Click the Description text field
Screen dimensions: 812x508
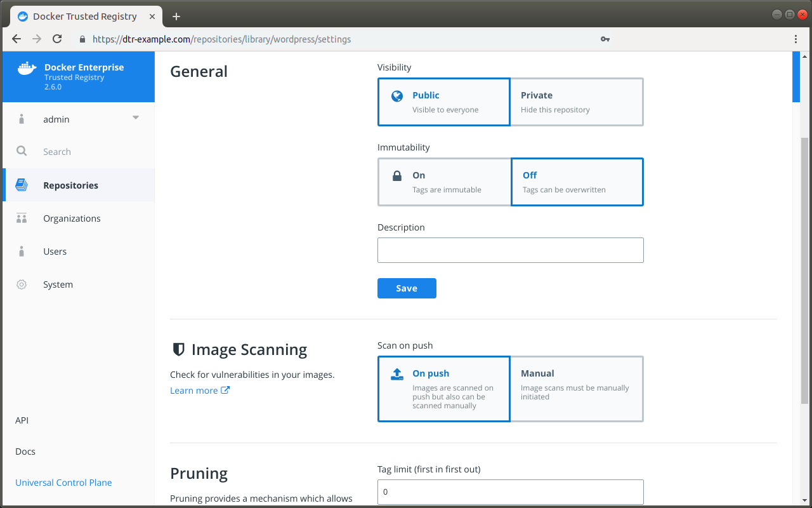510,250
